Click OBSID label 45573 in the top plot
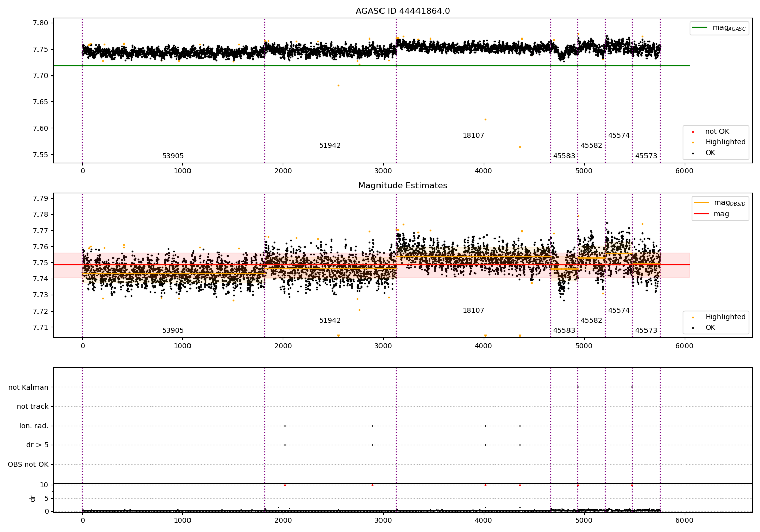Screen dimensions: 760x532 (x=646, y=156)
